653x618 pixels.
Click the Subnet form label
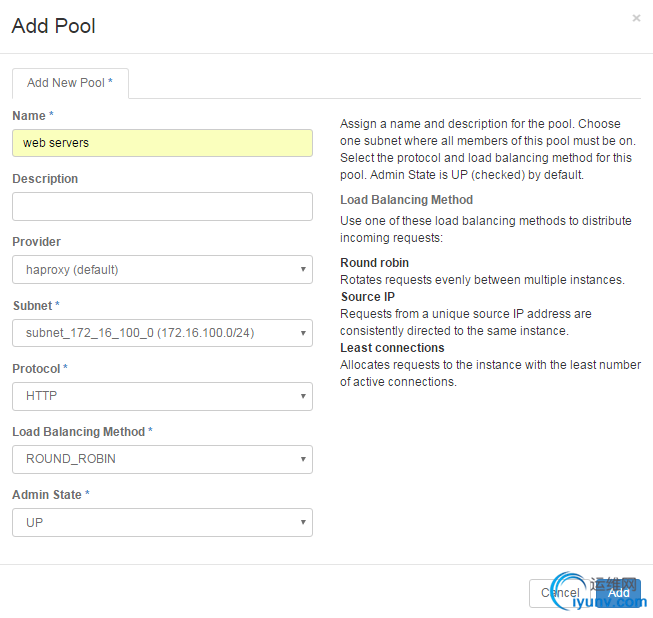click(x=32, y=305)
